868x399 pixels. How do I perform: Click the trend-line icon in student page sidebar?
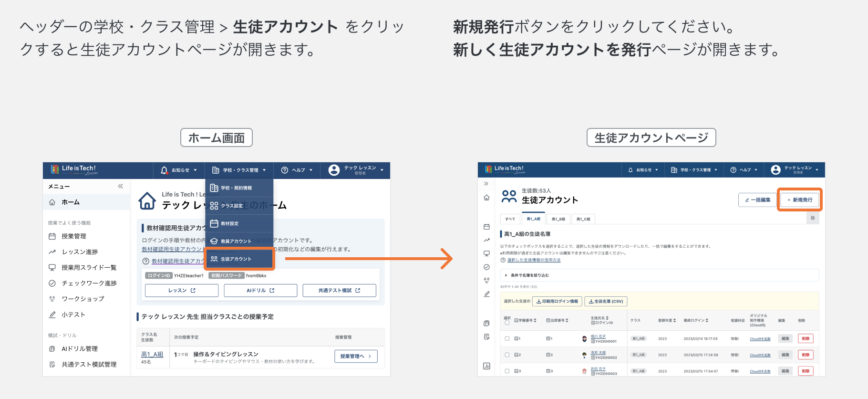coord(486,240)
